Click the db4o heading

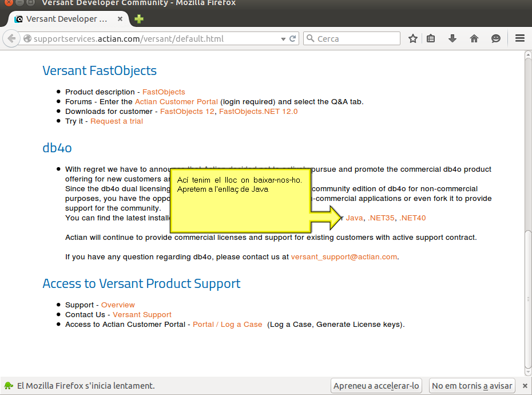[57, 148]
